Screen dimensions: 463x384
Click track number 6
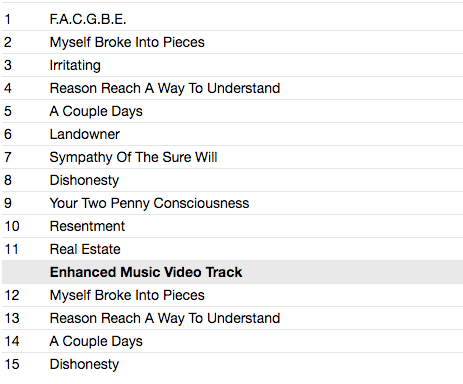8,134
